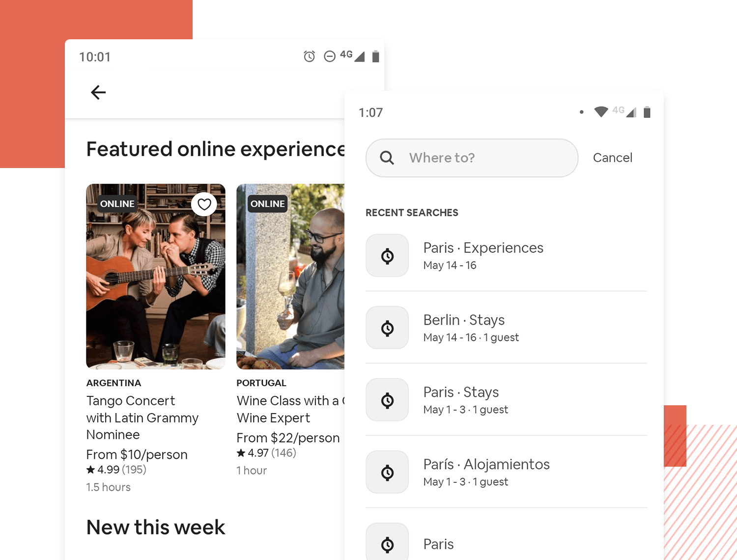Select recent search Berlin · Stays

pyautogui.click(x=506, y=328)
